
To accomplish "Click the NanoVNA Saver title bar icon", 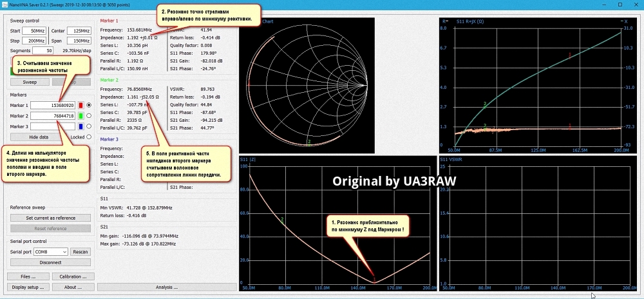I will (5, 4).
